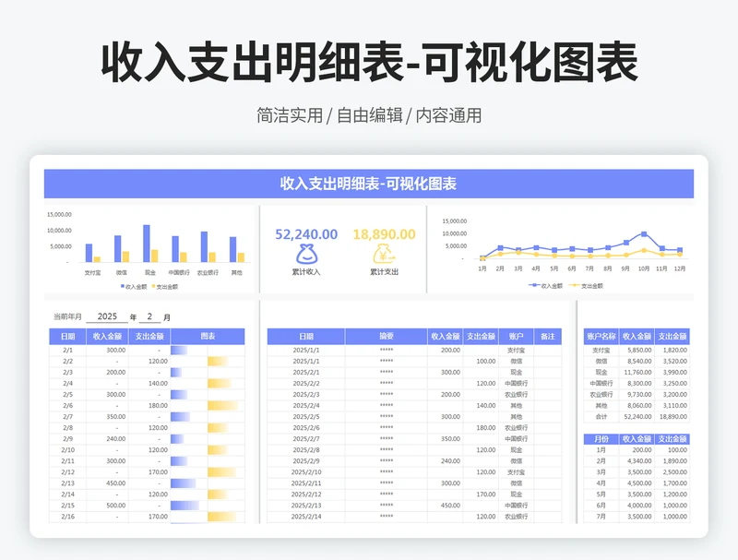Click the 农业银行 axis label in the bar chart
The image size is (738, 560).
[x=208, y=272]
